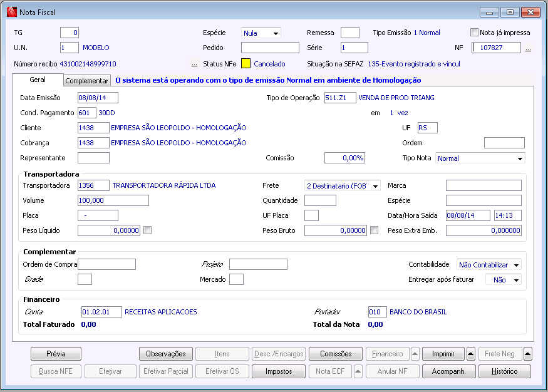Open Observações
Screen dimensions: 548x392
pyautogui.click(x=166, y=354)
